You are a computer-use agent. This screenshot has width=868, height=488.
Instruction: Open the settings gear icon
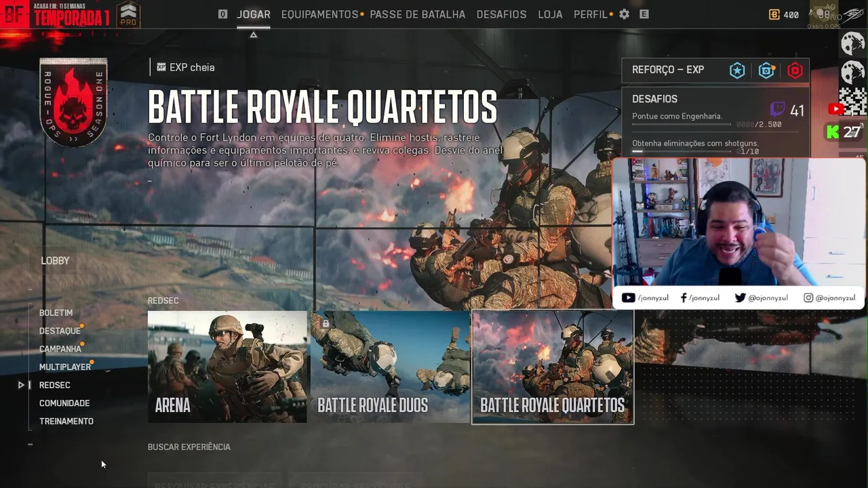tap(625, 14)
